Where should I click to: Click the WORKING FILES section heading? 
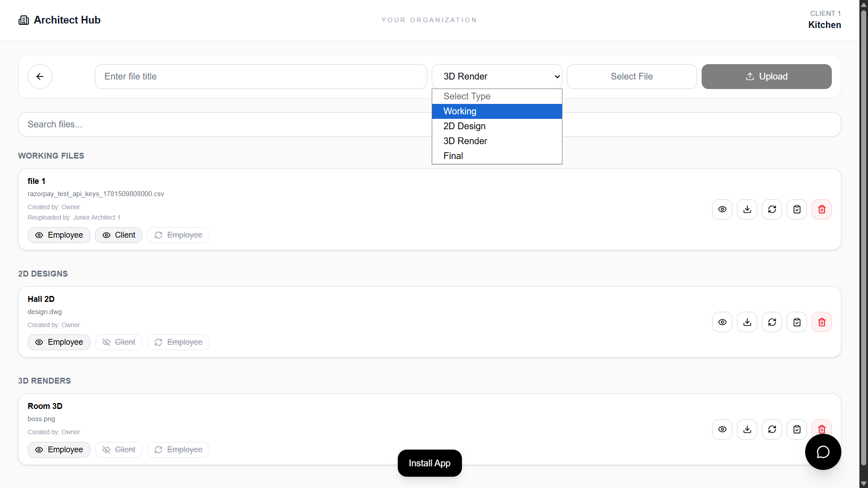coord(51,156)
